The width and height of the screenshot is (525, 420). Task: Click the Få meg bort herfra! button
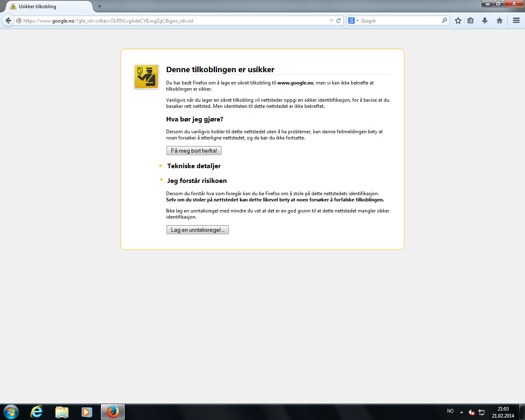(194, 151)
